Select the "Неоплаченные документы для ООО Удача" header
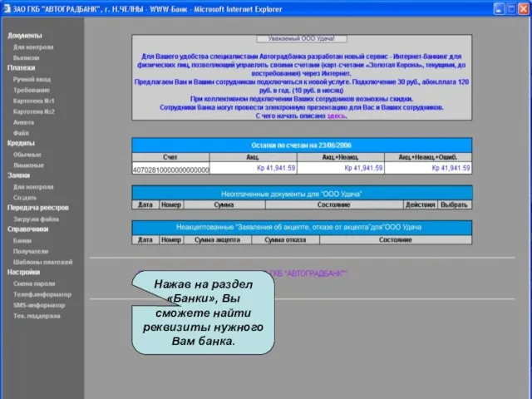This screenshot has width=532, height=399. coord(302,194)
